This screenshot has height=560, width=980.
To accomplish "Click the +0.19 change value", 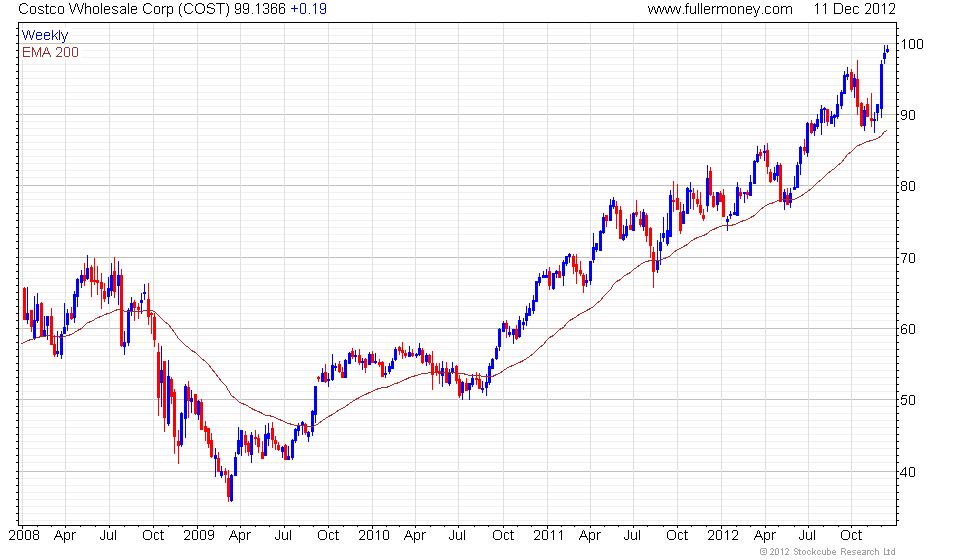I will [x=308, y=9].
